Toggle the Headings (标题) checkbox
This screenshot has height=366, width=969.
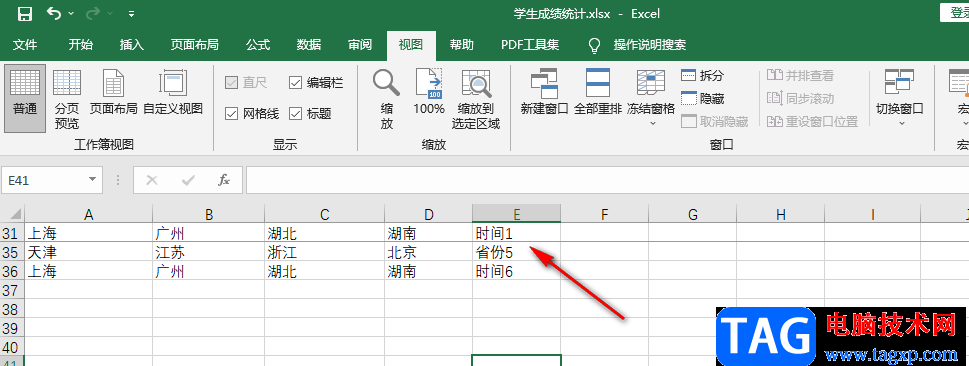(310, 113)
